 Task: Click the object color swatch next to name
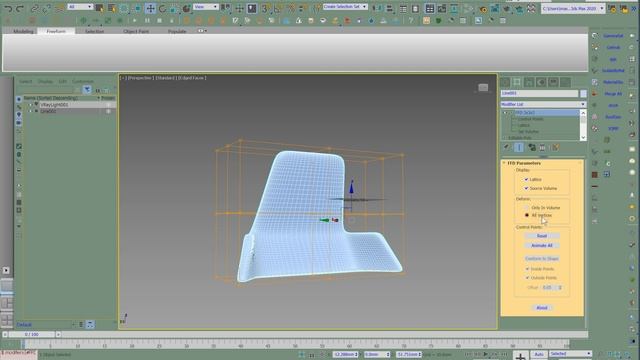point(583,94)
